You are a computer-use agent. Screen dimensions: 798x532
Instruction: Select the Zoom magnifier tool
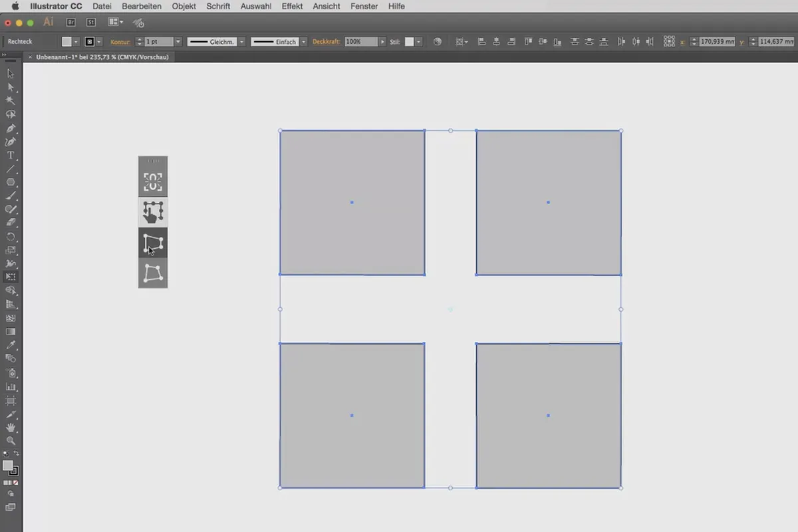click(x=11, y=440)
